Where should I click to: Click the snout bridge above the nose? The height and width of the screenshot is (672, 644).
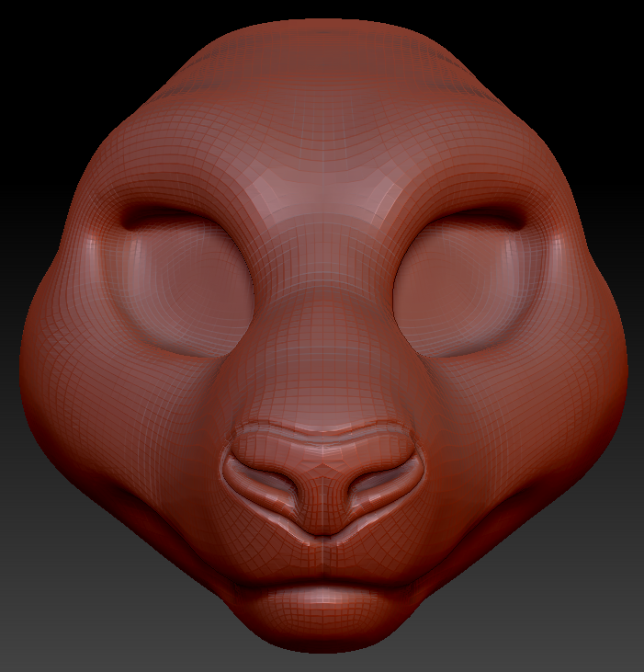pyautogui.click(x=323, y=368)
